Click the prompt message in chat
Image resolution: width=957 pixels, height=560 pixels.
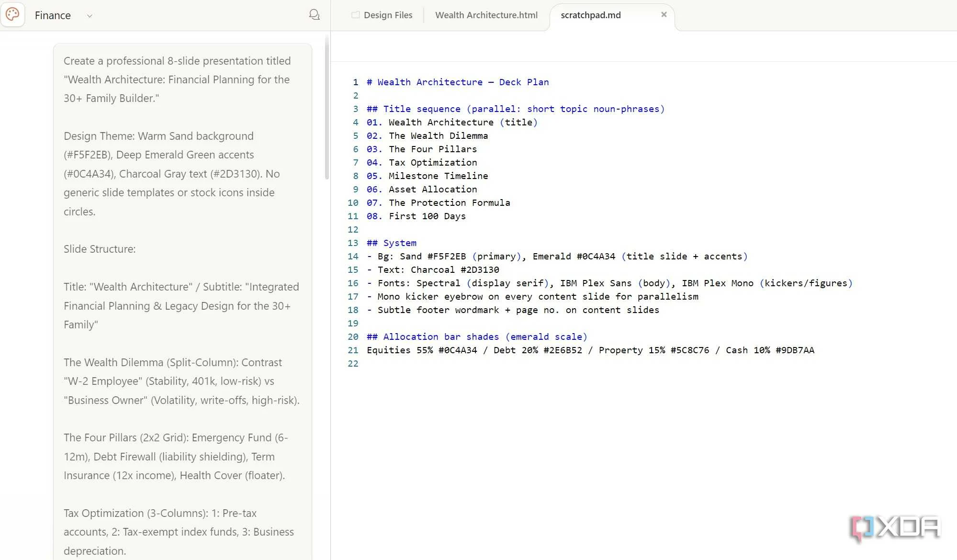(182, 302)
